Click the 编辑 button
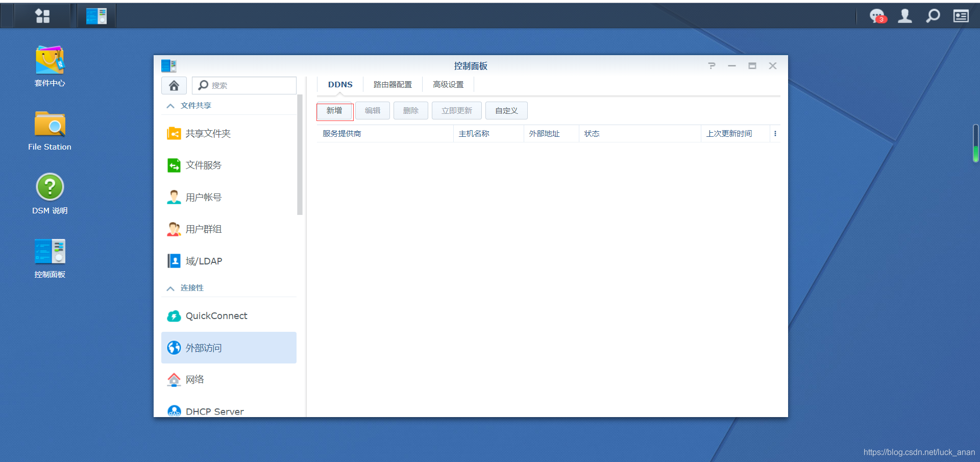Viewport: 980px width, 462px height. pos(373,111)
